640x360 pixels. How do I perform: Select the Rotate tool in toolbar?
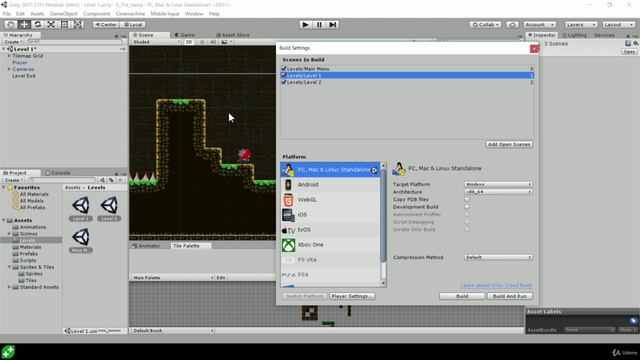click(x=38, y=24)
